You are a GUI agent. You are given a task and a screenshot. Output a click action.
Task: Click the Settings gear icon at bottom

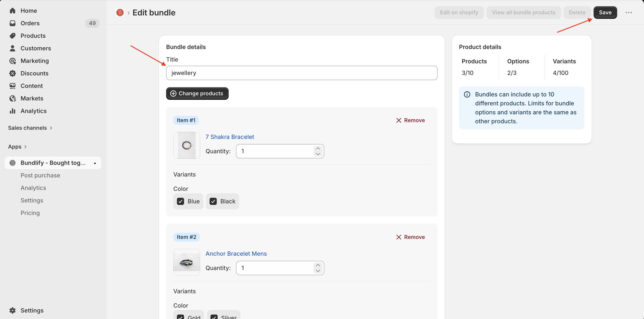coord(13,310)
